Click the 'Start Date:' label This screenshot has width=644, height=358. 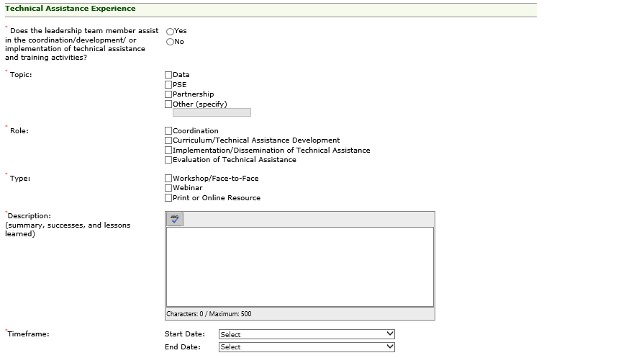tap(185, 334)
